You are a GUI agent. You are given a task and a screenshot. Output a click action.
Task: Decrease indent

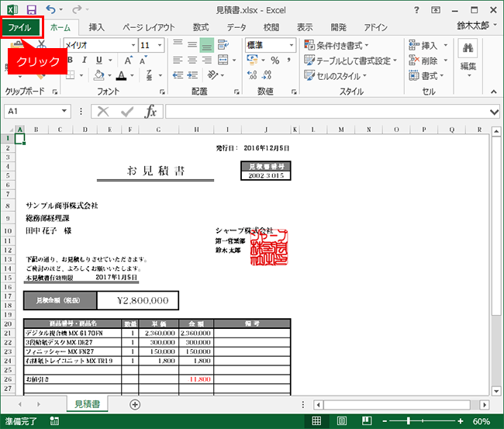[x=178, y=75]
